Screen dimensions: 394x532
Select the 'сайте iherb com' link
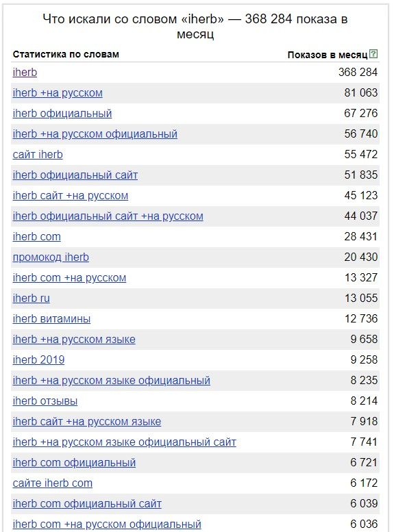point(52,483)
